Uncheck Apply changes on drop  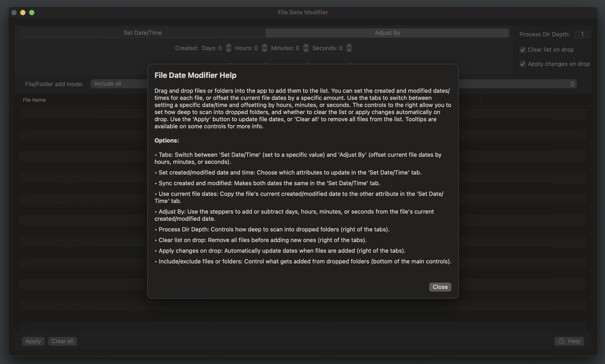523,64
